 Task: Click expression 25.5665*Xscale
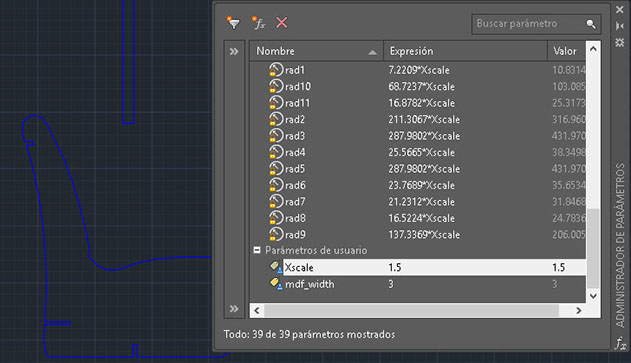coord(421,153)
